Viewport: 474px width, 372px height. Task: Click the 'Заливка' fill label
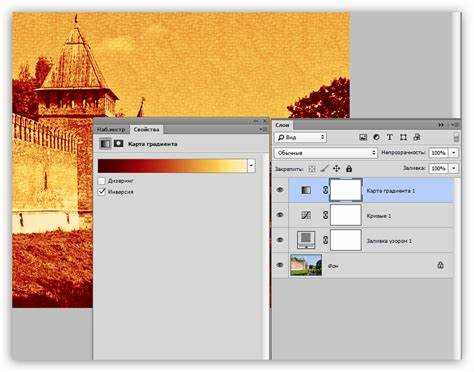point(414,168)
